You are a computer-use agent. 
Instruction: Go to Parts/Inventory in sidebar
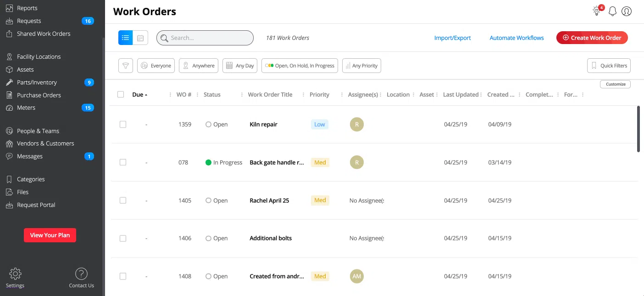point(37,83)
